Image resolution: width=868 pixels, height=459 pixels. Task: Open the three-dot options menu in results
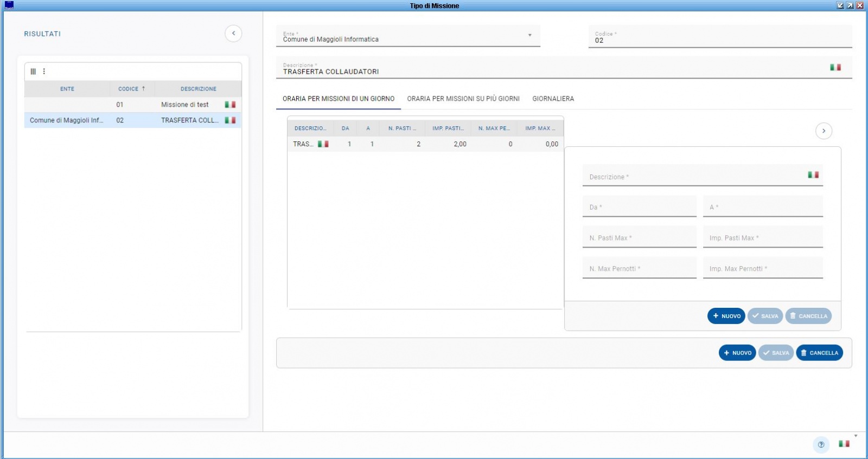click(x=44, y=72)
